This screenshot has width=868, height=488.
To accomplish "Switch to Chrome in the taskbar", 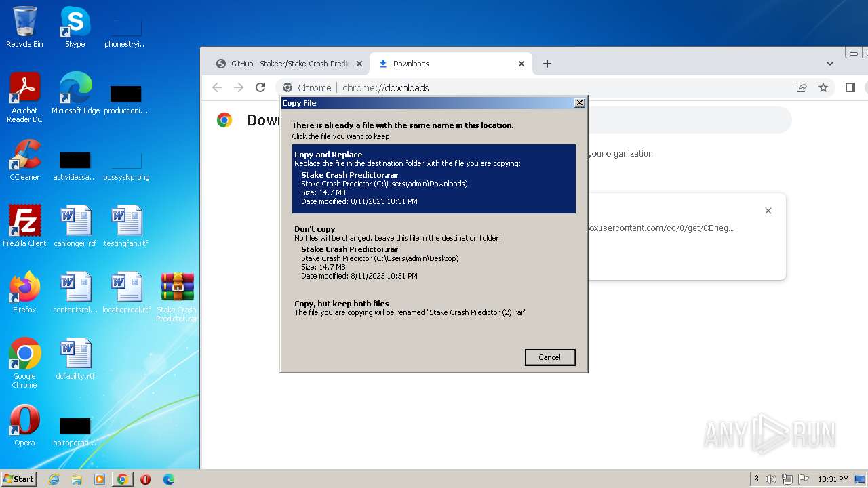I will (x=123, y=479).
